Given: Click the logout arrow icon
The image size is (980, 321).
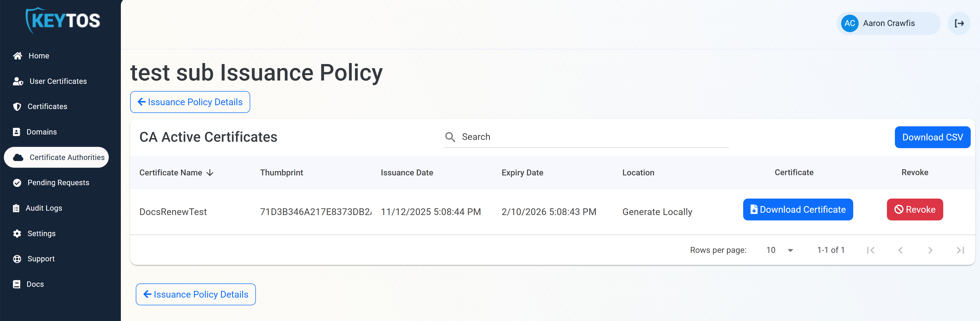Looking at the screenshot, I should pyautogui.click(x=959, y=24).
